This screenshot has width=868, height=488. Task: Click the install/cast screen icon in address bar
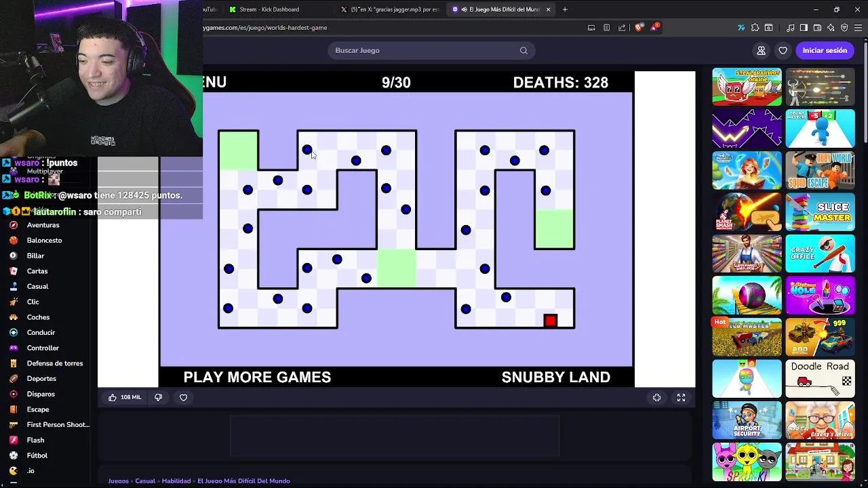591,28
